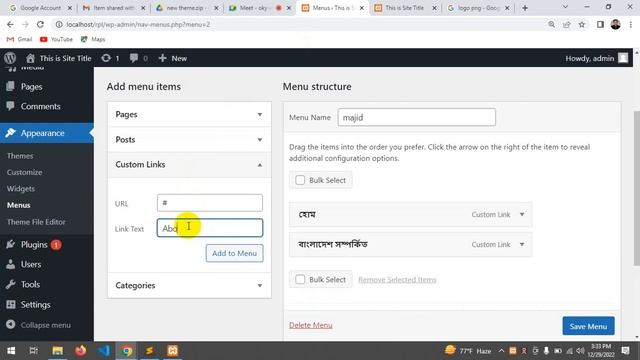
Task: Open Theme File Editor submenu item
Action: coord(36,222)
